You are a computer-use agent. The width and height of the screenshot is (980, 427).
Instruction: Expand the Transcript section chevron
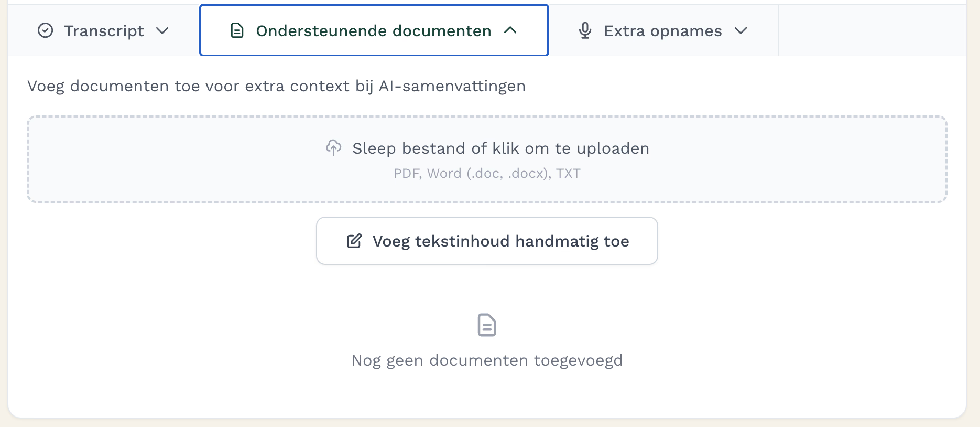pyautogui.click(x=163, y=31)
